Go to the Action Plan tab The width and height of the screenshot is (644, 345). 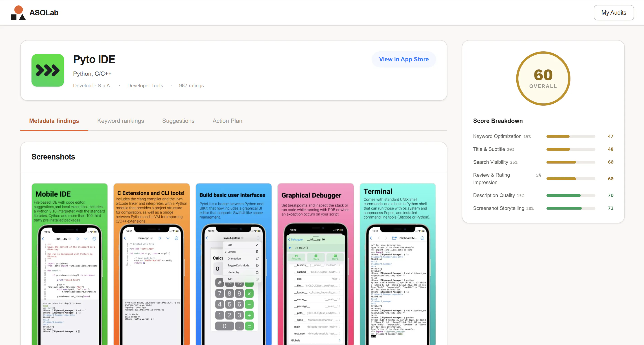click(x=227, y=121)
